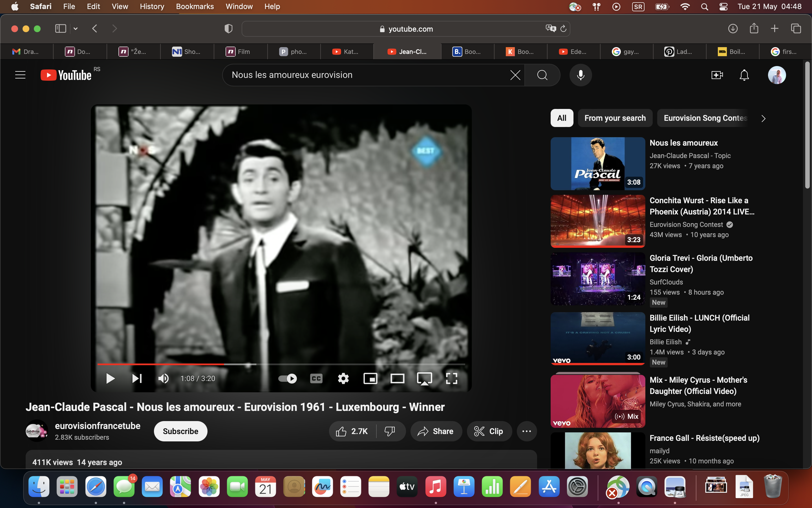Viewport: 812px width, 508px height.
Task: Clear the search query with the X icon
Action: tap(515, 75)
